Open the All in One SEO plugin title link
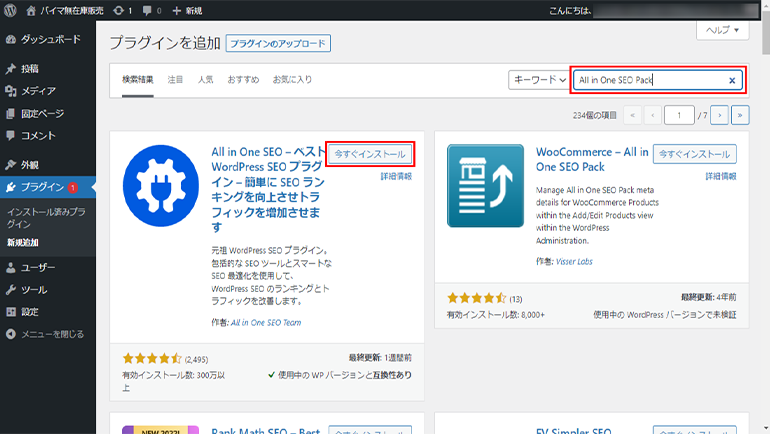 (268, 190)
